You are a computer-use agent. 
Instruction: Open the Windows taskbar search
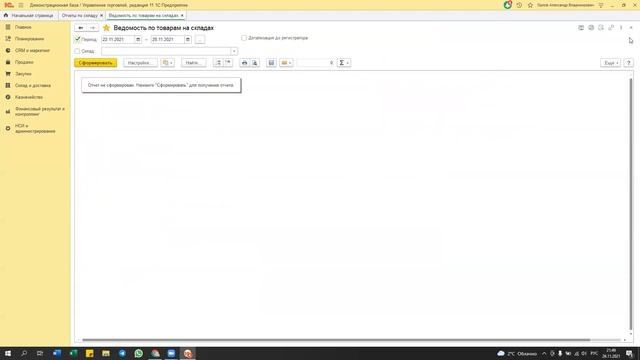24,353
